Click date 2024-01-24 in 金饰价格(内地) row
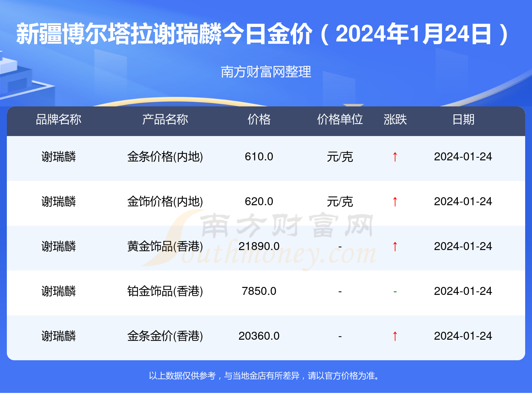 463,201
